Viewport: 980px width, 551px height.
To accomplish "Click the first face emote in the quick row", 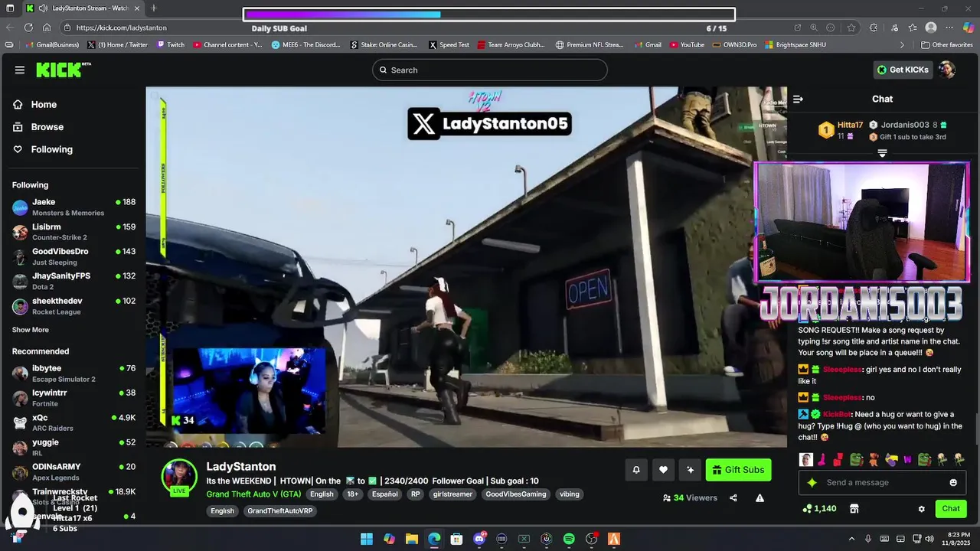I will click(x=806, y=459).
